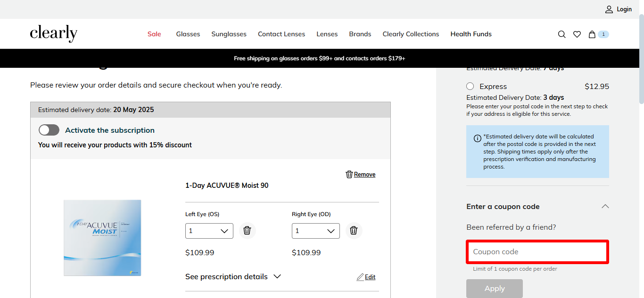
Task: Expand See prescription details
Action: [233, 276]
